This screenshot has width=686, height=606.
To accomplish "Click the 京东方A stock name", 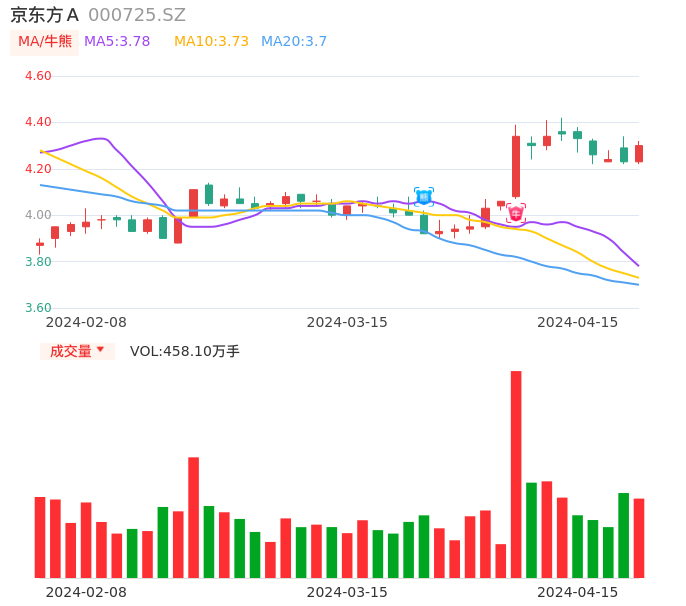I will tap(44, 15).
